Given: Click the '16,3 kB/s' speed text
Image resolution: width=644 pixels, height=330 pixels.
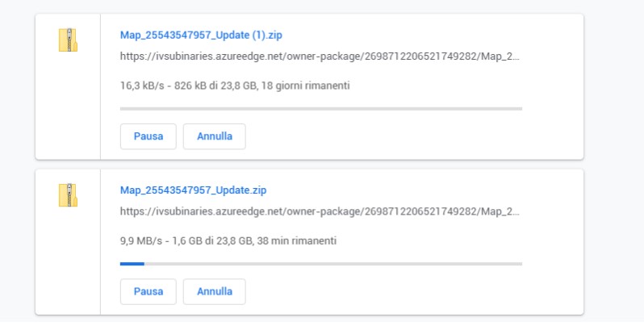Looking at the screenshot, I should (142, 86).
